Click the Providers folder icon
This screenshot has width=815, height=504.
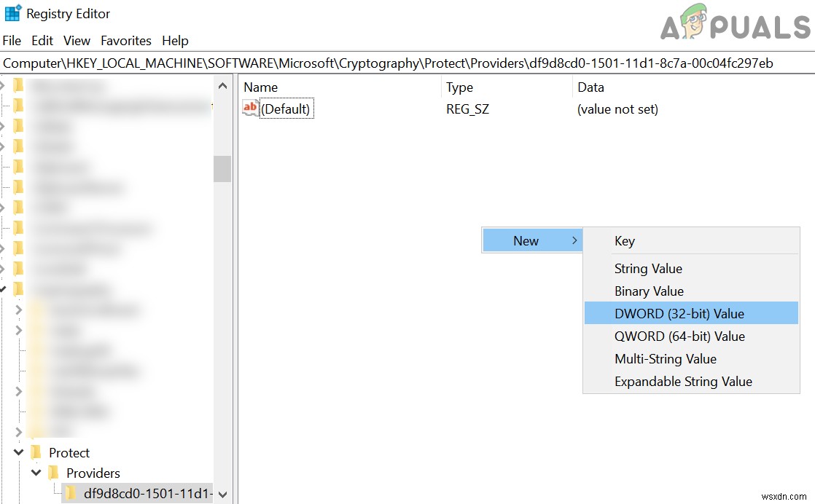(x=53, y=473)
